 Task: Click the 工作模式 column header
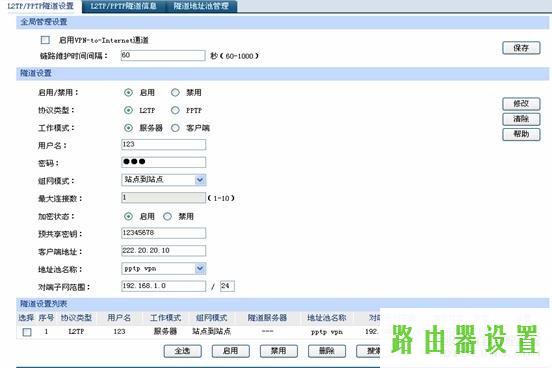165,318
